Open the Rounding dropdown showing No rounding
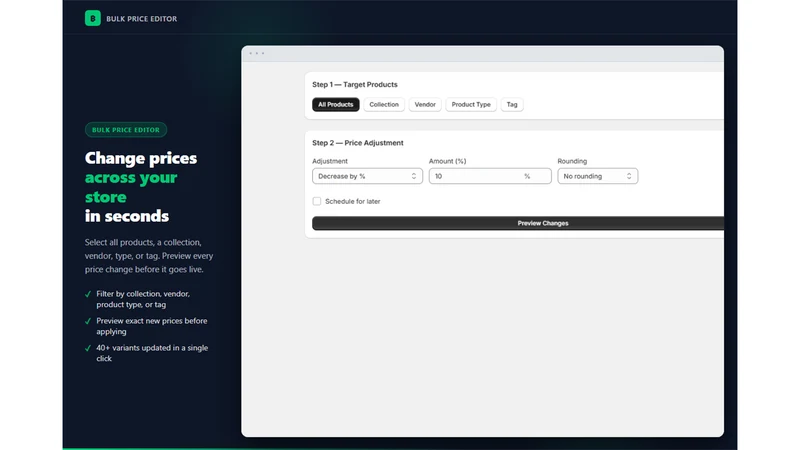The image size is (800, 450). (597, 176)
